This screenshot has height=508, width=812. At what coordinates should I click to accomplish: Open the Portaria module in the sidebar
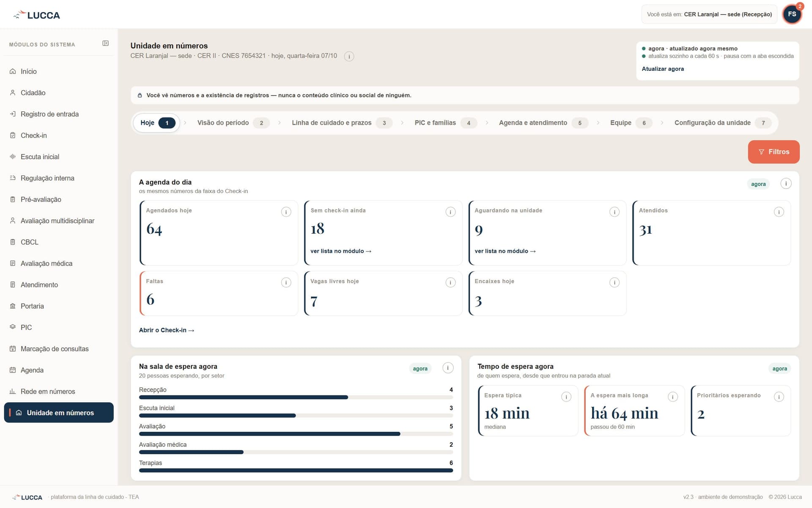coord(59,306)
